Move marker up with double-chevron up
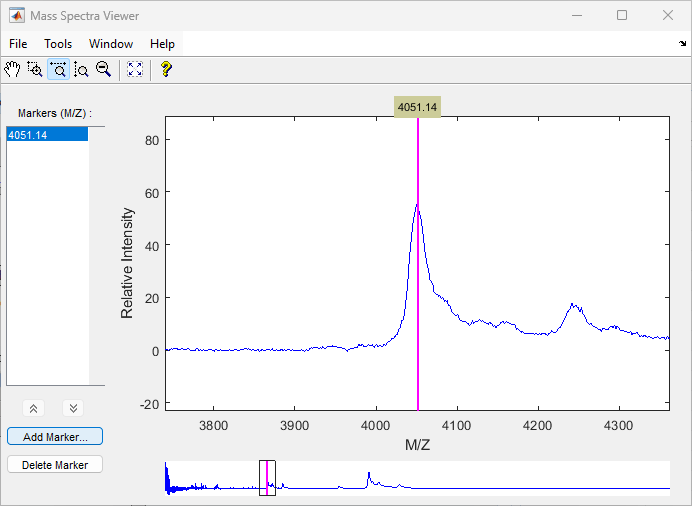 click(34, 408)
